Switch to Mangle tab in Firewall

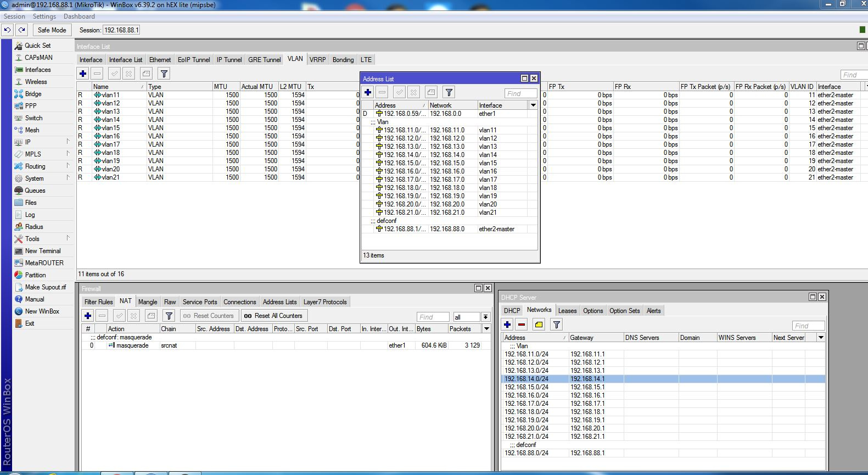[148, 302]
